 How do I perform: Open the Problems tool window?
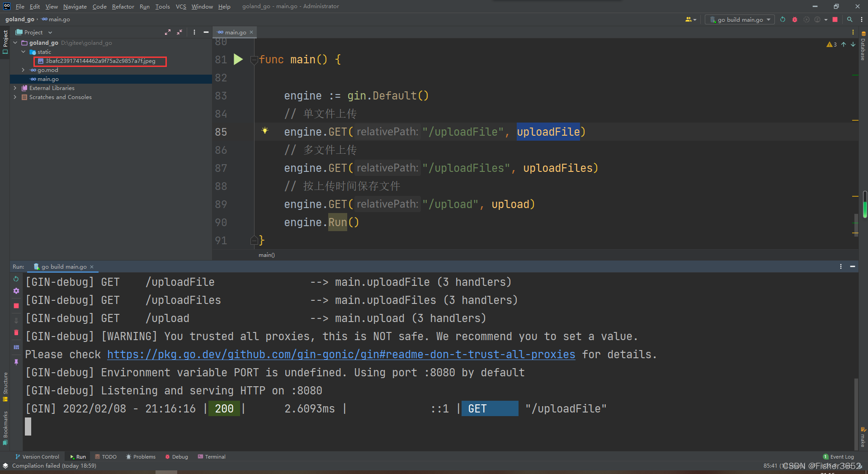pos(141,457)
